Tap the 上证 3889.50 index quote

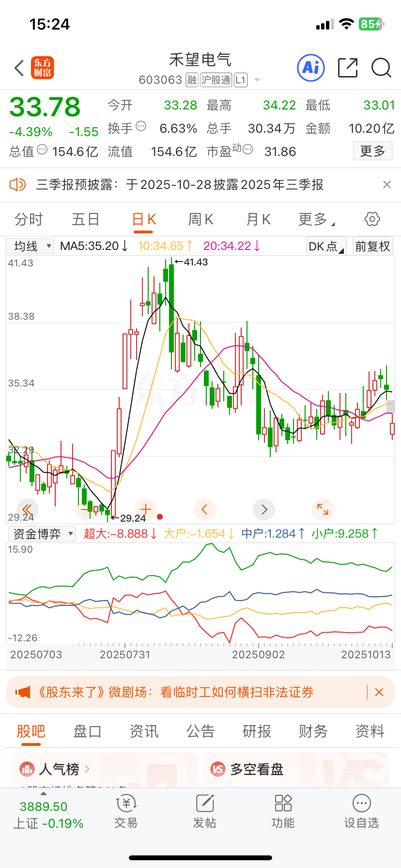pyautogui.click(x=48, y=815)
